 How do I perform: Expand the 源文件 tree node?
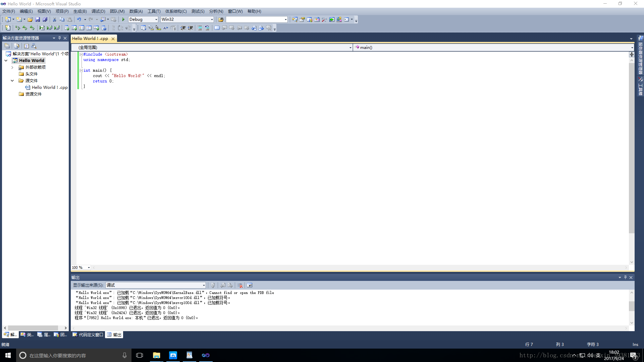pyautogui.click(x=12, y=80)
